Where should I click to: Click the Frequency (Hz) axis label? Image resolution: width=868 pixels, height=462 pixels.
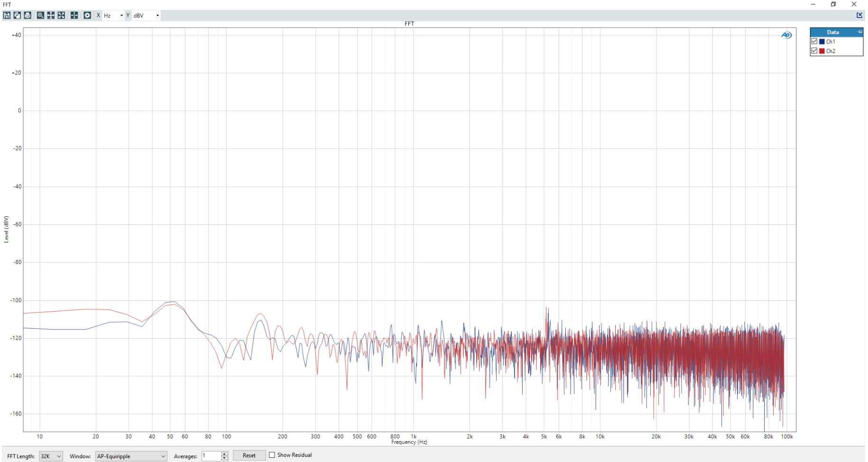point(409,442)
